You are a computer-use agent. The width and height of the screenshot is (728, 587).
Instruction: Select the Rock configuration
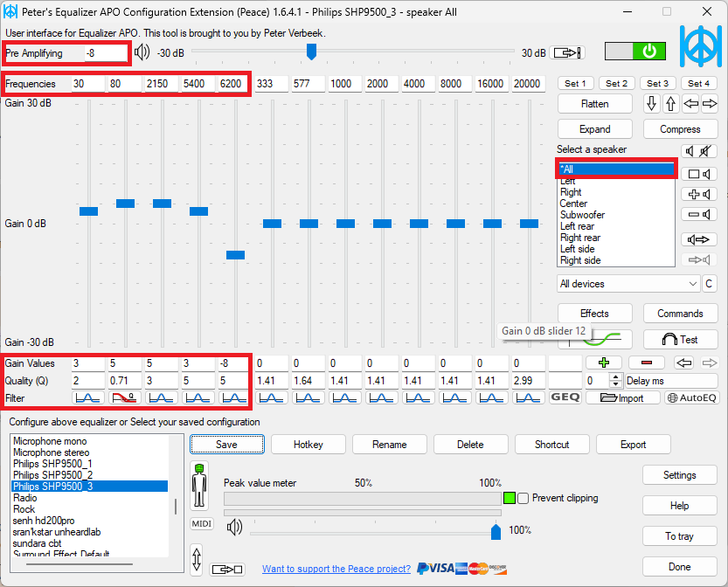tap(89, 509)
